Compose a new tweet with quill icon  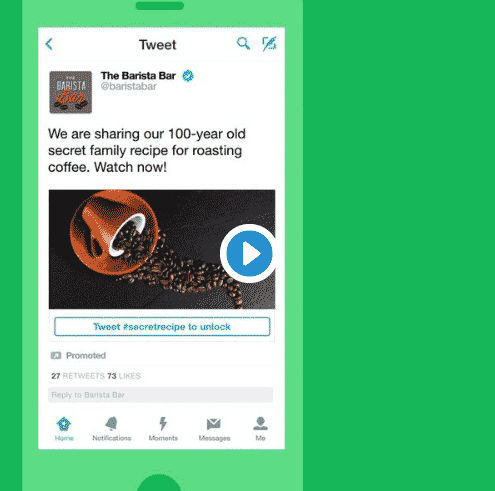coord(269,44)
